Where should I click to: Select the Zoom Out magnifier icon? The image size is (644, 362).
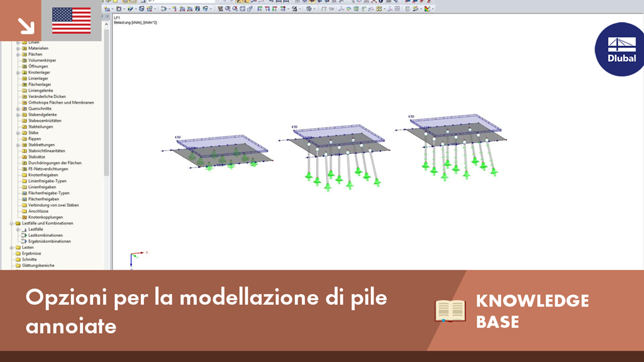coord(234,9)
